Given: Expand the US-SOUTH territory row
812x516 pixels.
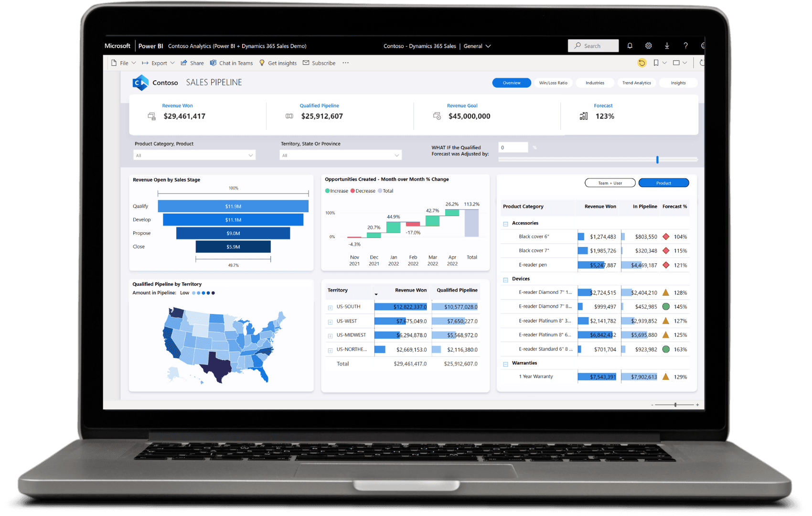Looking at the screenshot, I should pos(330,307).
